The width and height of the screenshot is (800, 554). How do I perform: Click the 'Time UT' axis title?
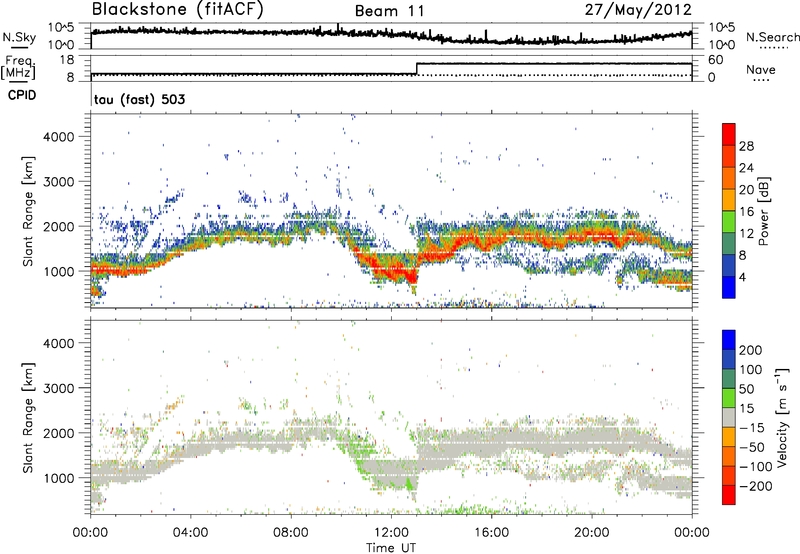[x=391, y=548]
